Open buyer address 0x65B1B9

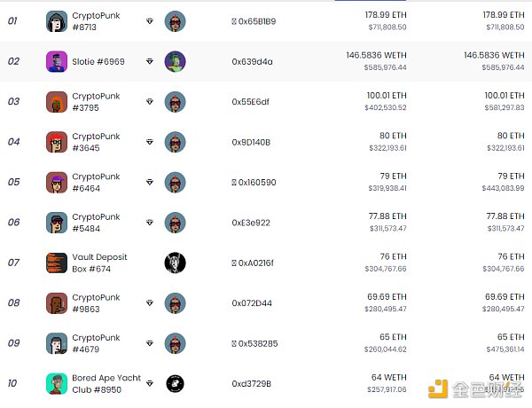[254, 21]
